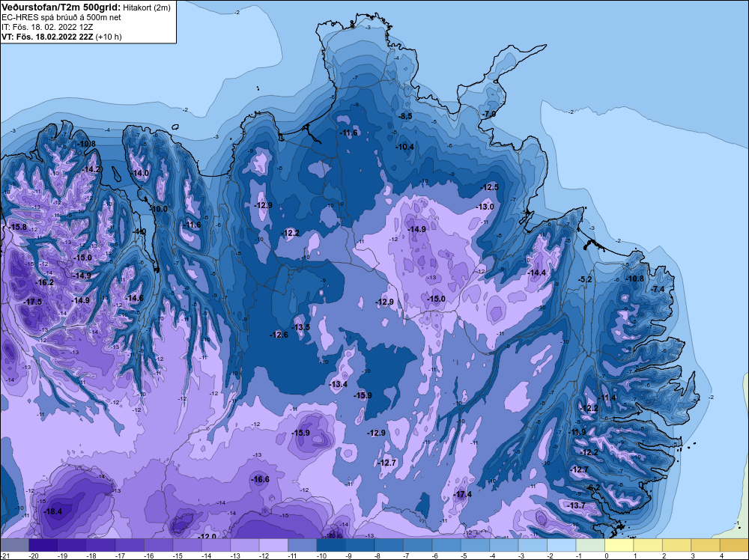Click the pale green swatch between -1 and 0

coord(590,545)
